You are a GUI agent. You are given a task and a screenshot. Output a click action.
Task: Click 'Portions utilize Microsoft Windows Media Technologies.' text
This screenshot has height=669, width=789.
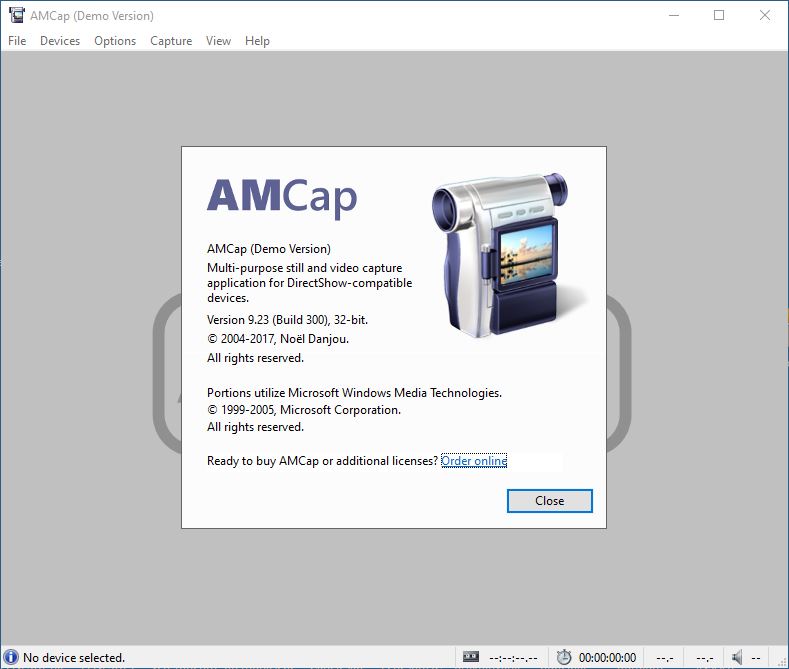354,393
